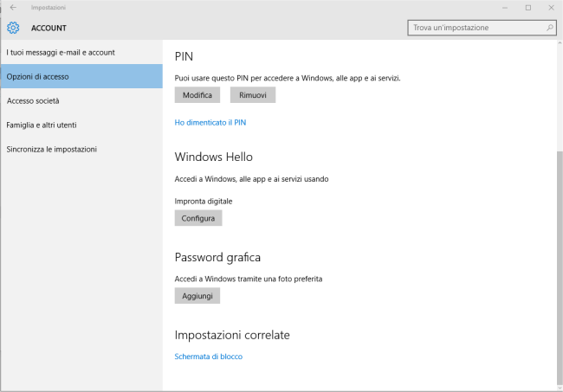Click Modifica button for PIN

tap(197, 95)
